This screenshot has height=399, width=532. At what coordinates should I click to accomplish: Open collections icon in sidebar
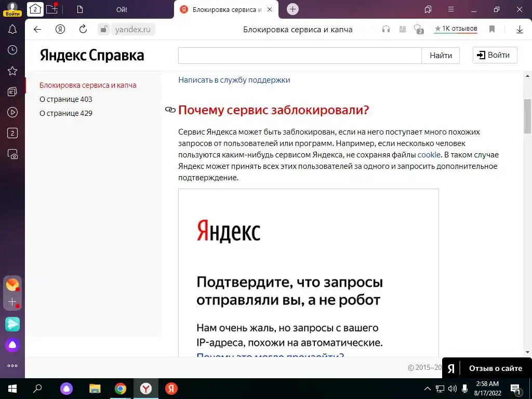pos(12,91)
